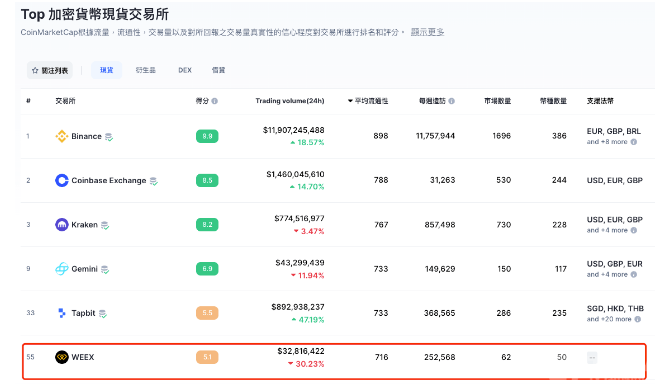Sort by 平均流動性 column arrow
The width and height of the screenshot is (658, 390).
pos(350,101)
